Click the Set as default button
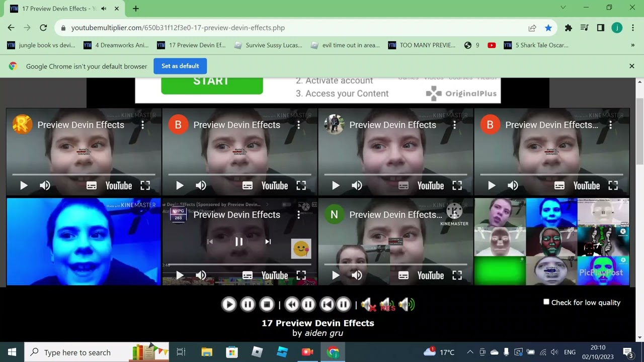 (180, 66)
